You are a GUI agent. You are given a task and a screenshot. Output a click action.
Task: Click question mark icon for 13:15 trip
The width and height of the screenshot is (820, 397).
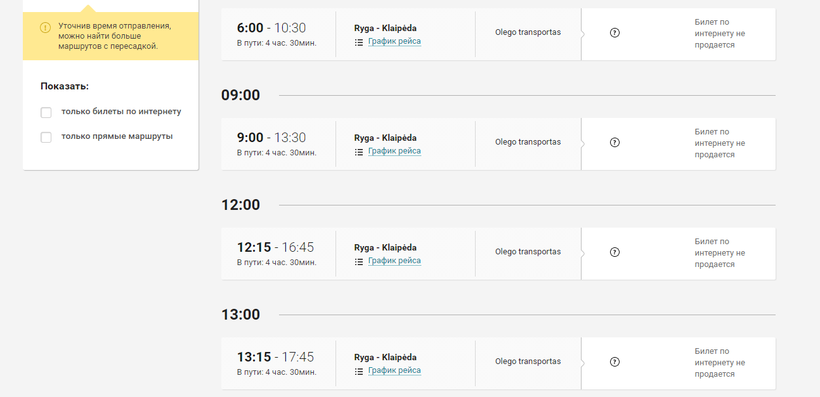coord(615,362)
